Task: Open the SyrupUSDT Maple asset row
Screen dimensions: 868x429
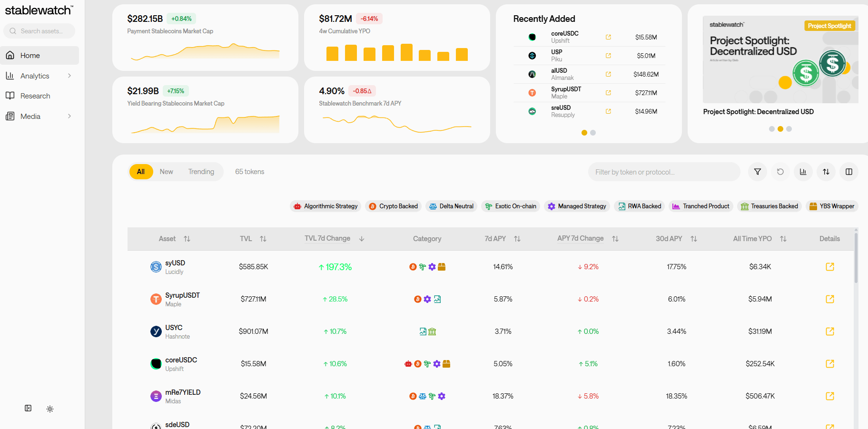Action: [491, 299]
